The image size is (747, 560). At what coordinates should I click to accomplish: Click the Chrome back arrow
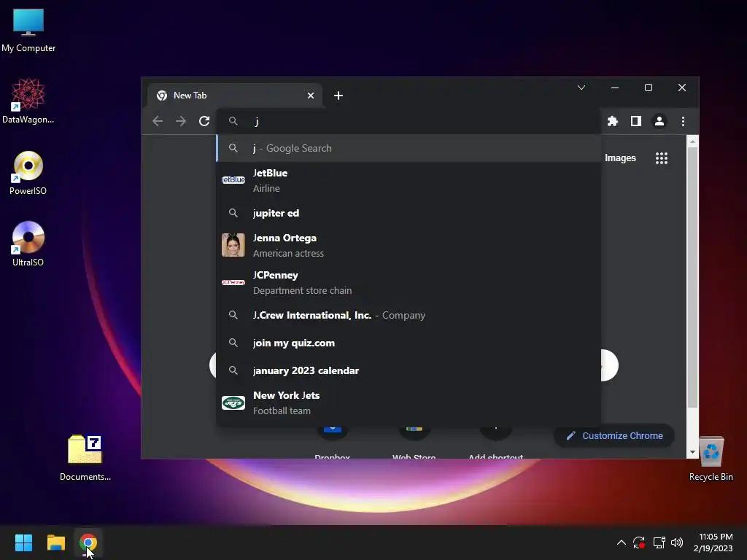[x=158, y=121]
